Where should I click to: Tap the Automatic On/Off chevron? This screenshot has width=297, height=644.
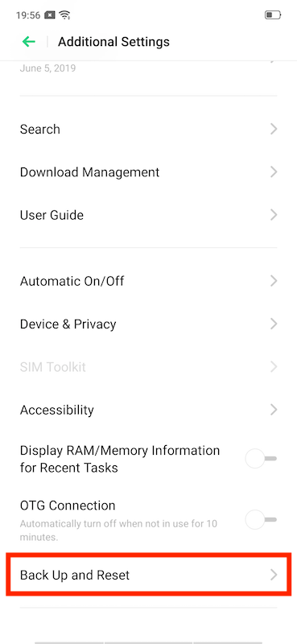click(274, 281)
